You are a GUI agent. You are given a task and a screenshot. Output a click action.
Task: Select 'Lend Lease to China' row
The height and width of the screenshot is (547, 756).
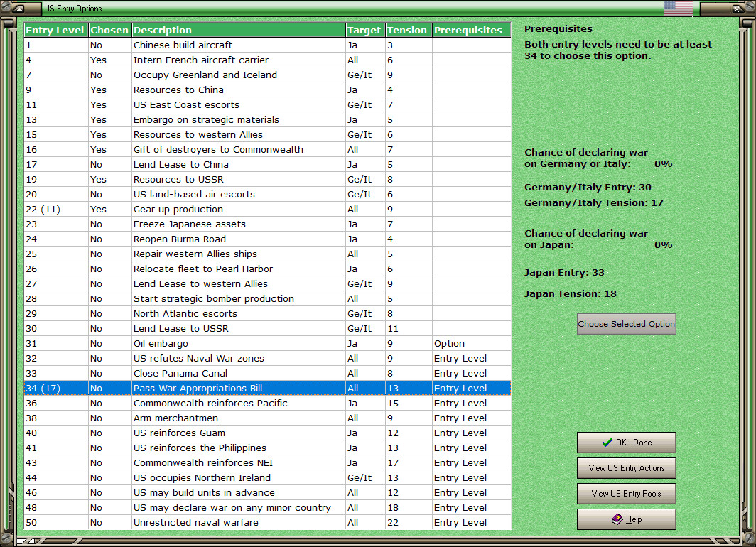pos(268,164)
